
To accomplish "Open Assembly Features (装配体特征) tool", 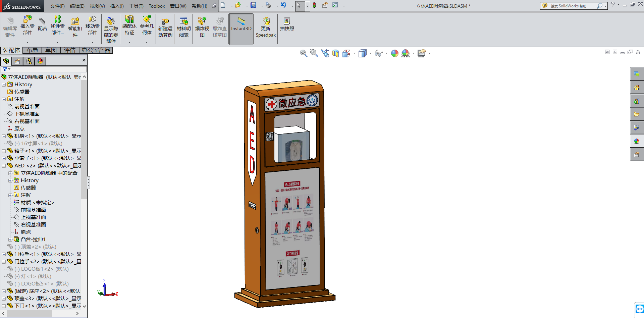I will point(129,25).
